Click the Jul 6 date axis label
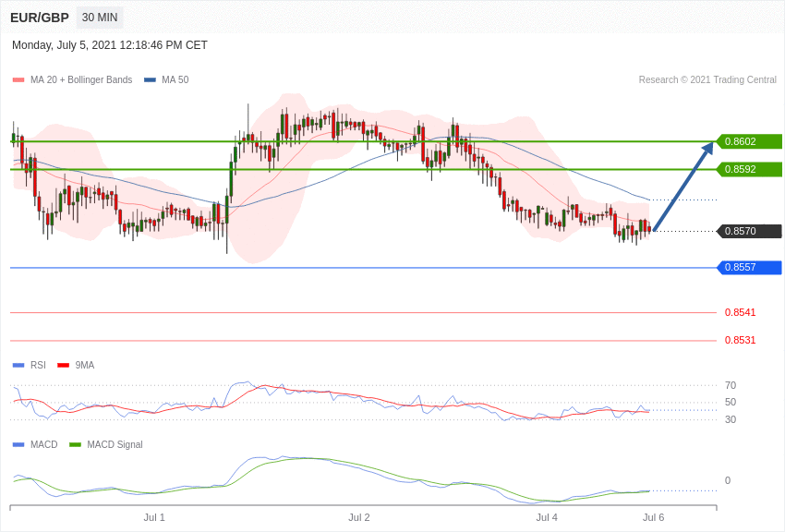The height and width of the screenshot is (532, 785). click(x=653, y=517)
